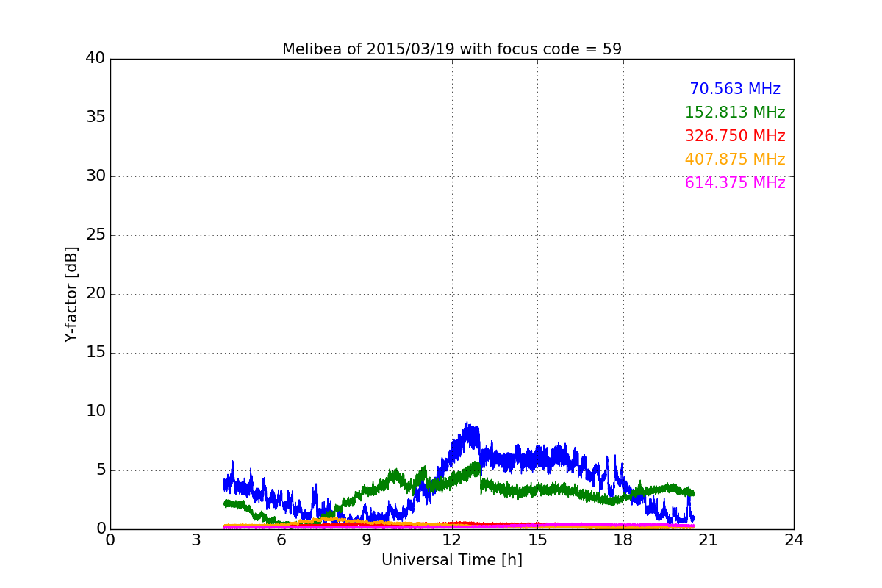Viewport: 882px width, 588px height.
Task: Select the 407.875 MHz legend label
Action: tap(735, 159)
